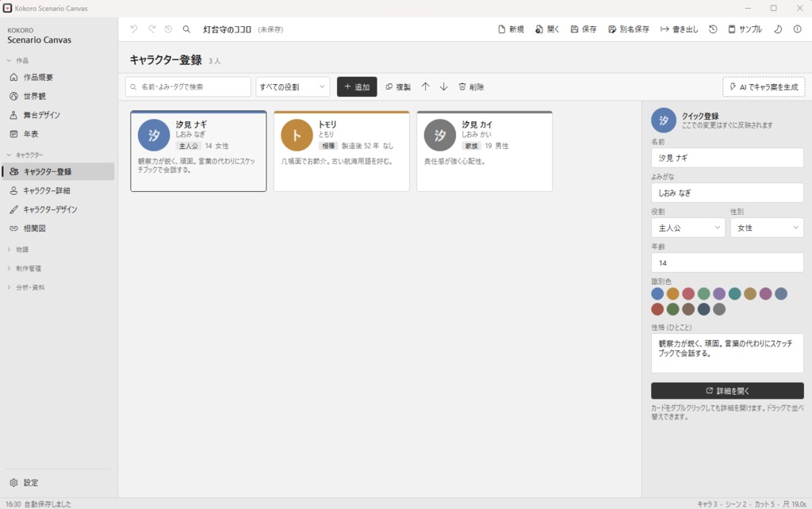The image size is (812, 509).
Task: Switch to キャラクター詳細 in the sidebar
Action: 57,190
